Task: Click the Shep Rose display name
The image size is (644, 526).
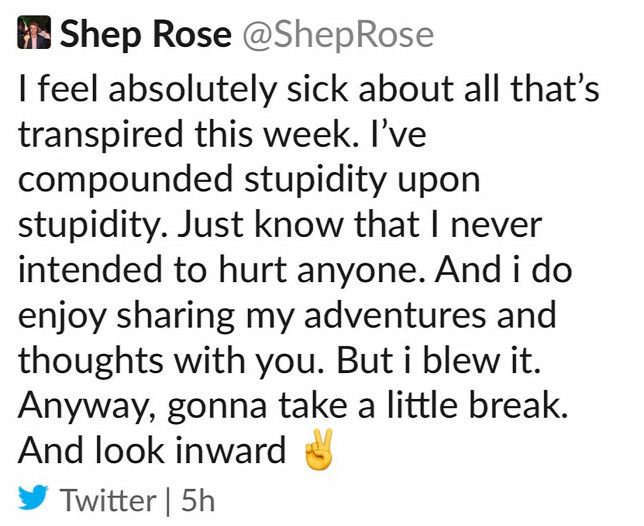Action: coord(146,34)
